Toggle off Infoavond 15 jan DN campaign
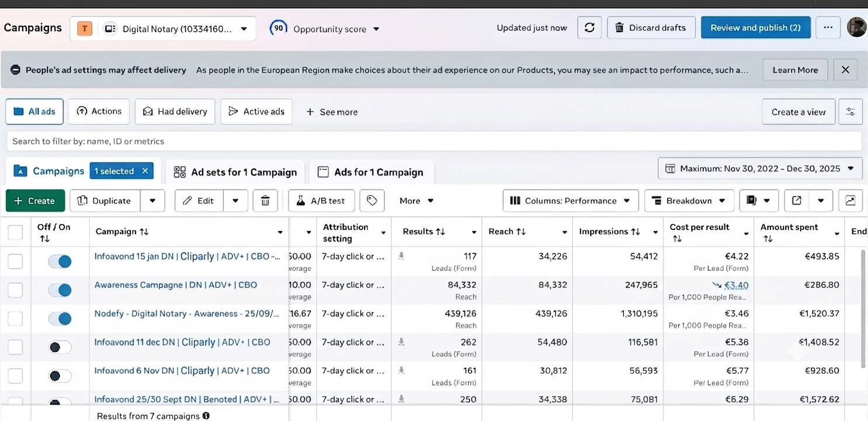Viewport: 868px width, 421px height. coord(60,261)
